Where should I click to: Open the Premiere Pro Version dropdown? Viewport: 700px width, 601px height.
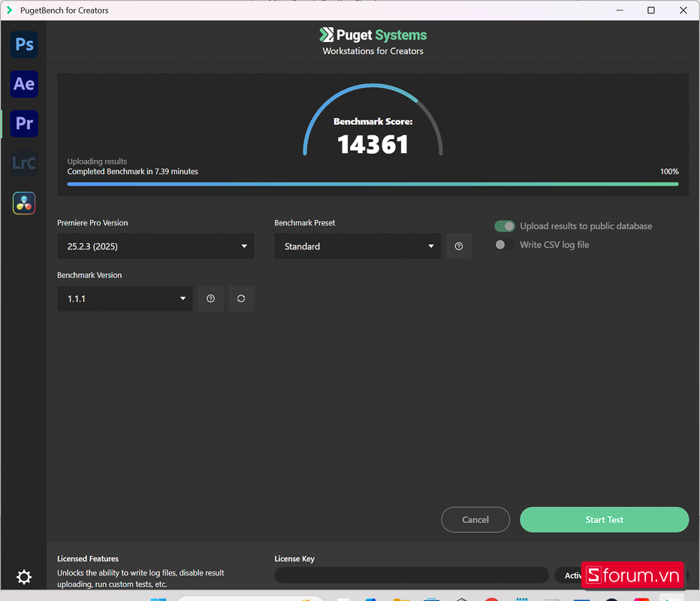[x=155, y=246]
